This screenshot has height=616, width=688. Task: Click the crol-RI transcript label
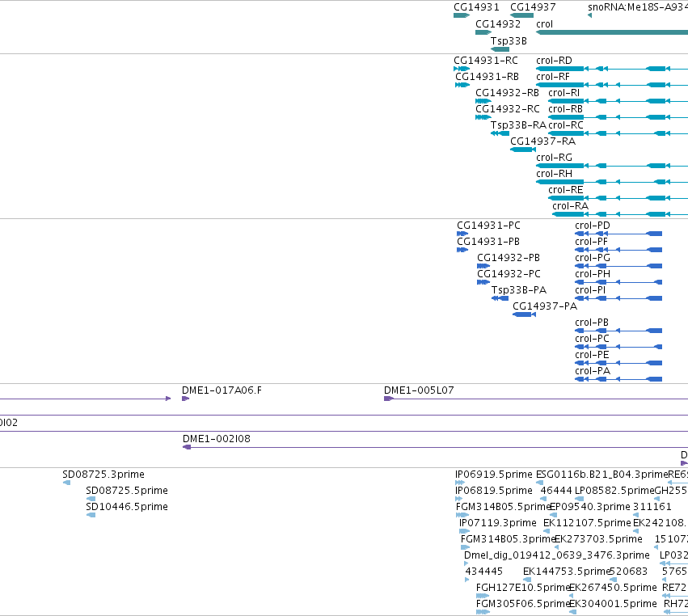pyautogui.click(x=563, y=93)
